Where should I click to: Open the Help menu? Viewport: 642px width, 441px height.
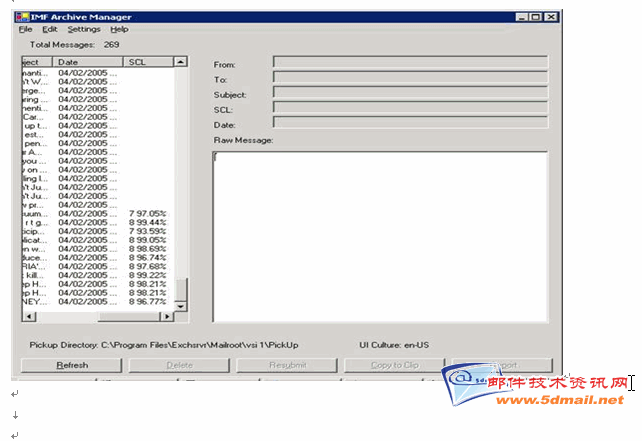coord(119,30)
